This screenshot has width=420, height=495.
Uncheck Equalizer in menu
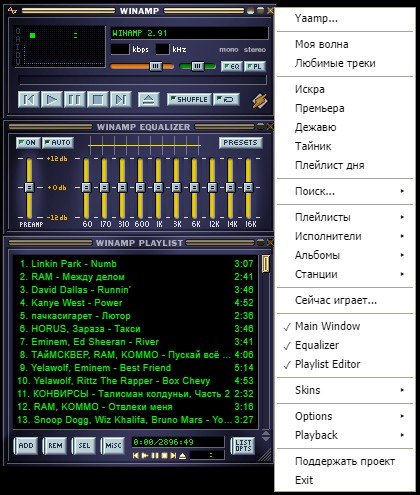point(345,345)
